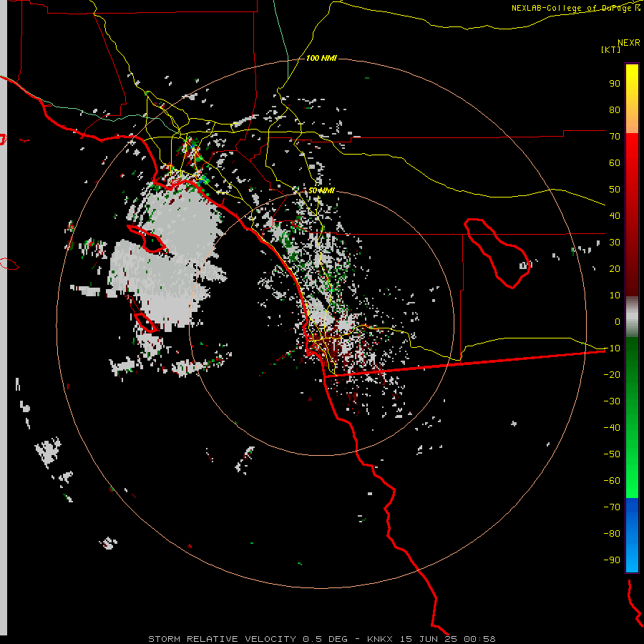Click the -80 value on velocity scale

tap(612, 534)
